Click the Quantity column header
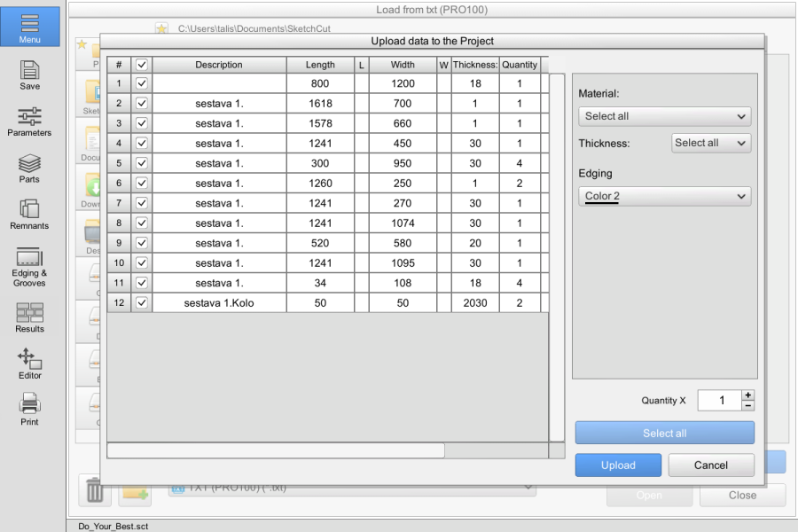The width and height of the screenshot is (798, 532). [520, 65]
